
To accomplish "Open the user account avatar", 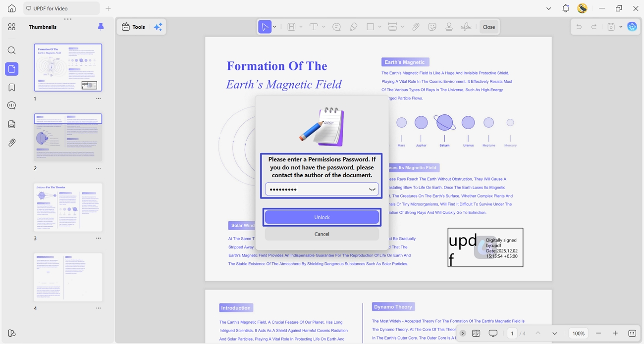I will (583, 8).
